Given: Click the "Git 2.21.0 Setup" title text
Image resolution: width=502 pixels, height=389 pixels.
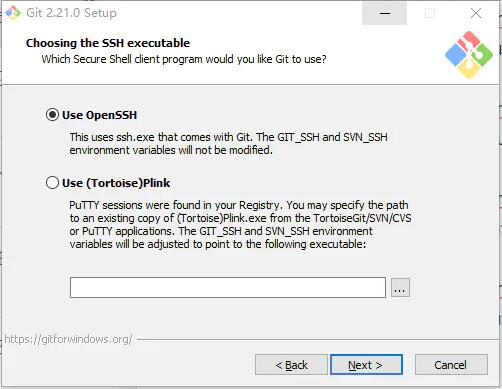Looking at the screenshot, I should click(x=71, y=13).
